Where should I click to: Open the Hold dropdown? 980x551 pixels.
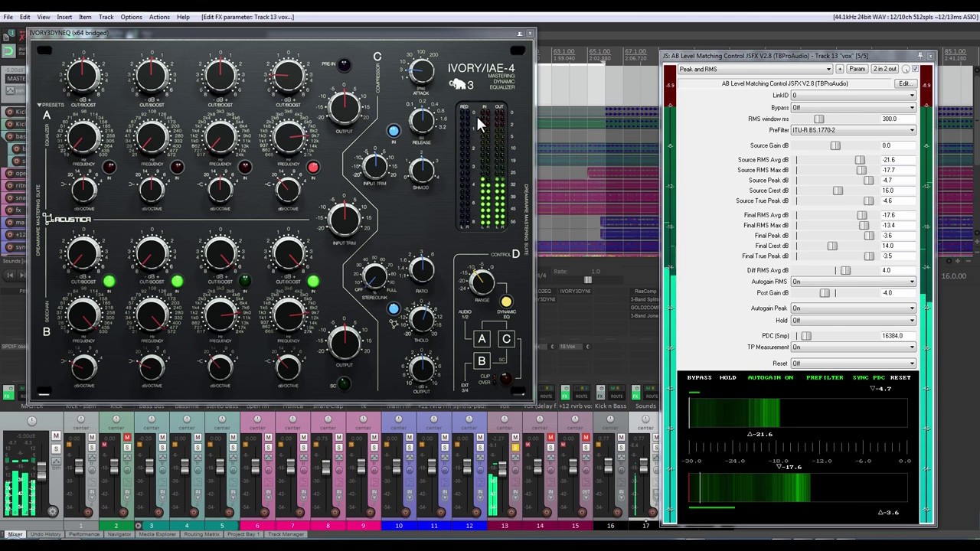[853, 320]
